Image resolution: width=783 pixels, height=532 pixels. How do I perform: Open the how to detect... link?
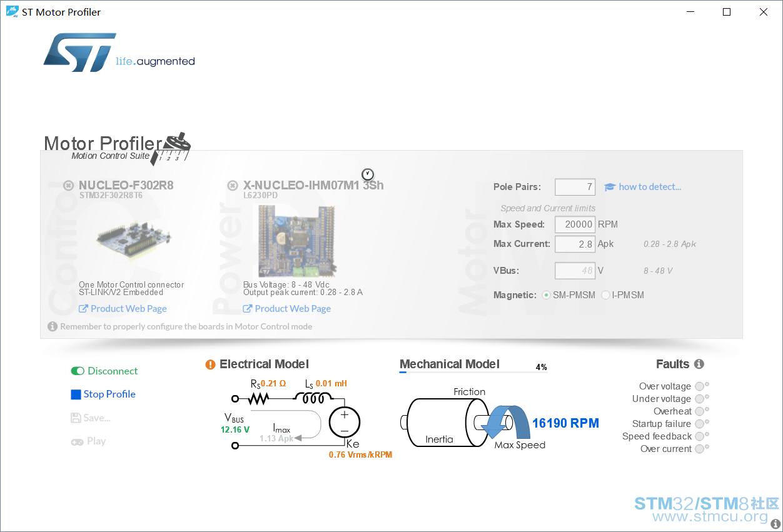tap(650, 187)
